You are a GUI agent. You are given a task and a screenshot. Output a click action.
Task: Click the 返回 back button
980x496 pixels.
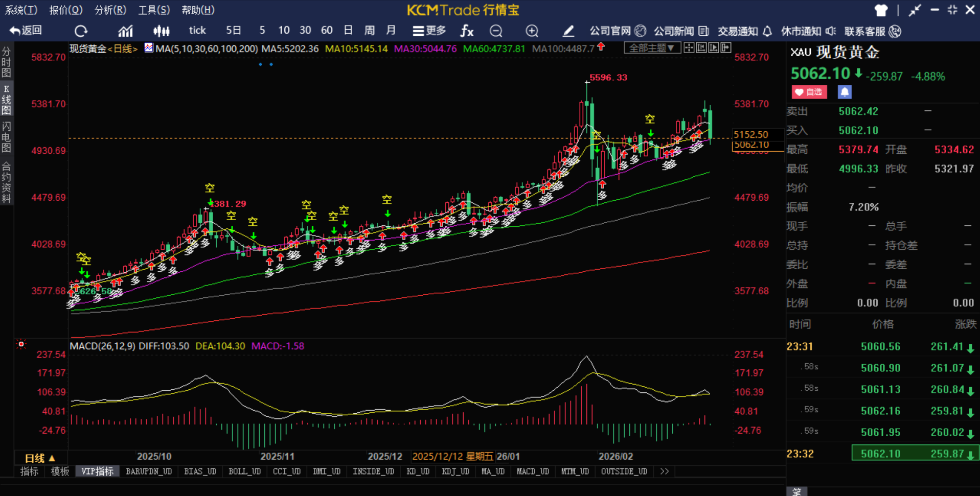(26, 31)
